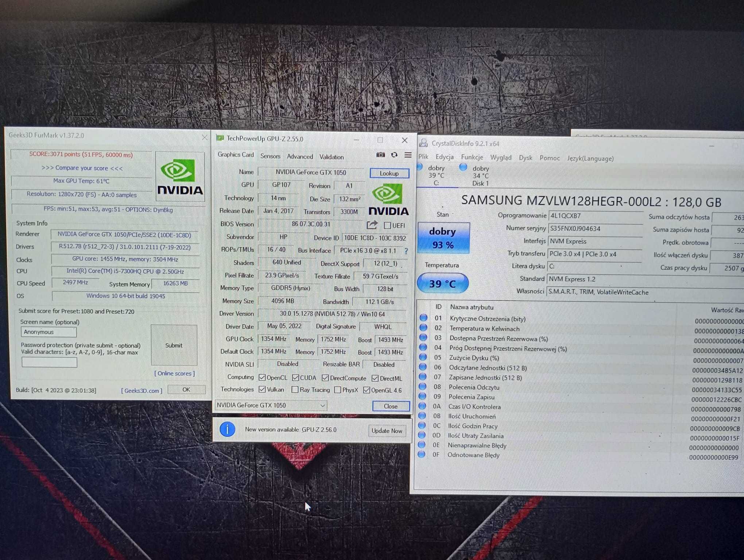Click Update Now for GPU-Z 2.56.0
This screenshot has height=560, width=744.
387,431
